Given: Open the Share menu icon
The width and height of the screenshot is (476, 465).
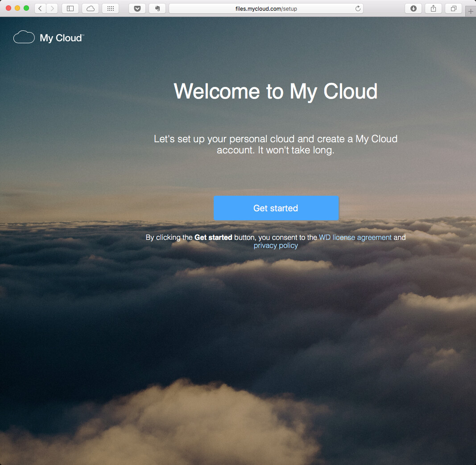Looking at the screenshot, I should pos(433,8).
